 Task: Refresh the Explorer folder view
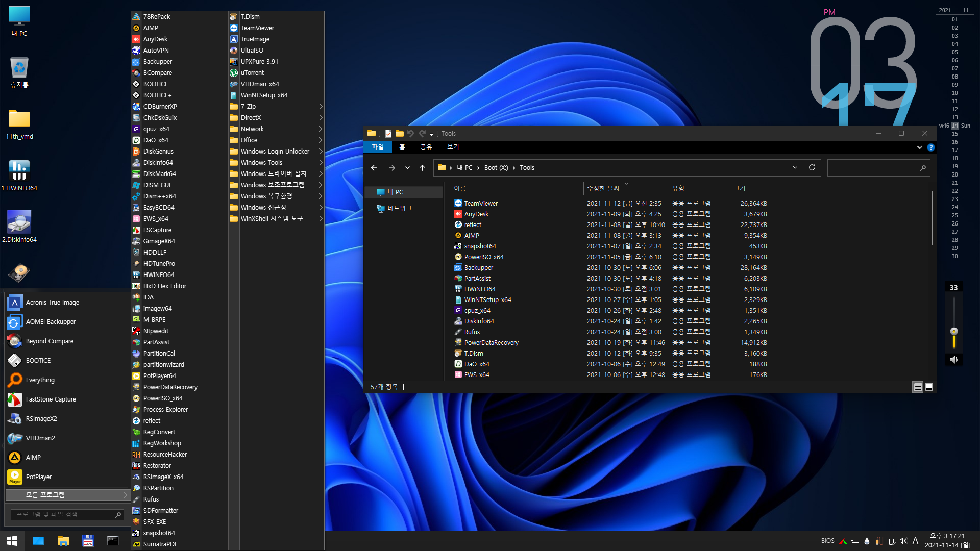click(812, 168)
